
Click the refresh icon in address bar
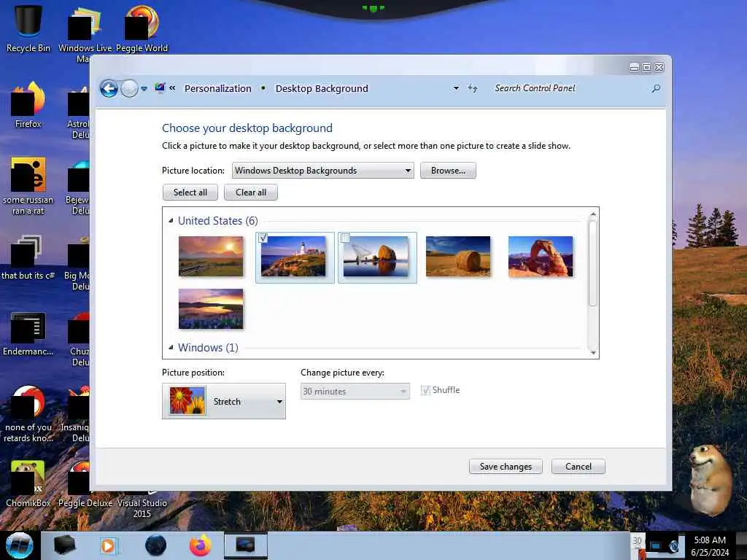pyautogui.click(x=472, y=88)
